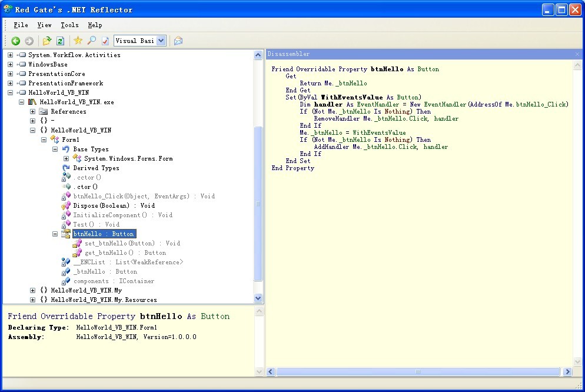Open the Visual Basic language dropdown
Image resolution: width=585 pixels, height=392 pixels.
coord(161,41)
